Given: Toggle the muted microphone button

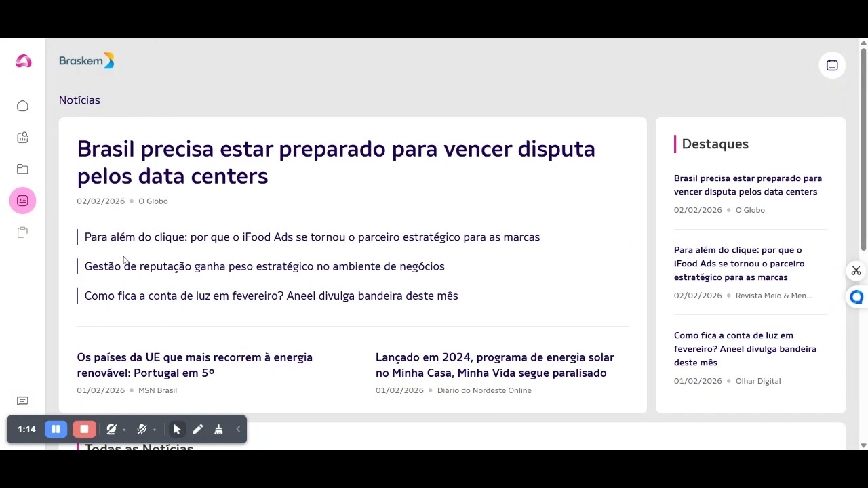Looking at the screenshot, I should point(141,429).
